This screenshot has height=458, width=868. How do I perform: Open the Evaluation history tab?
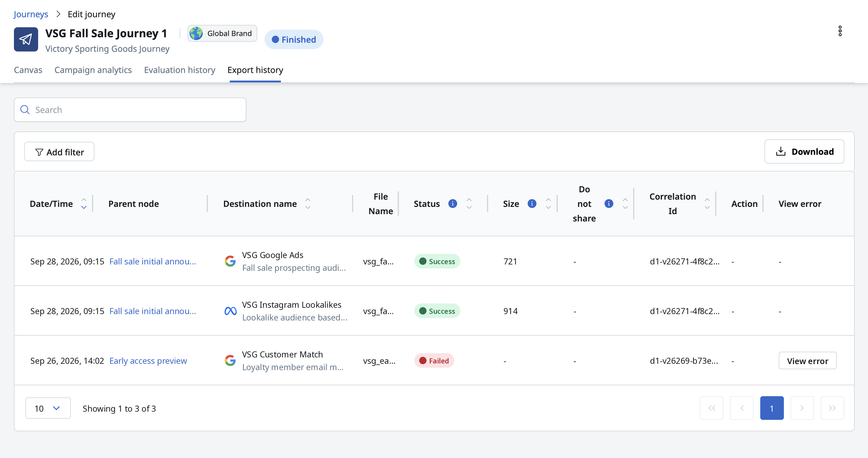[179, 70]
